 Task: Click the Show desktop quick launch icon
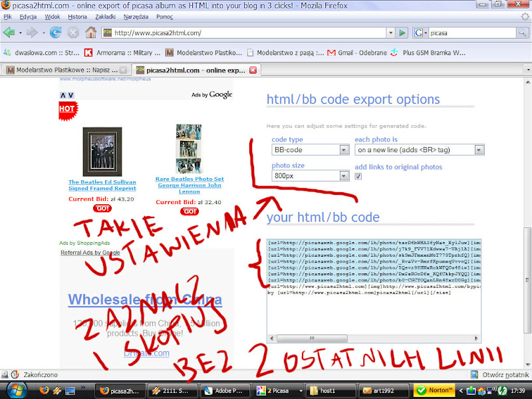click(x=70, y=391)
